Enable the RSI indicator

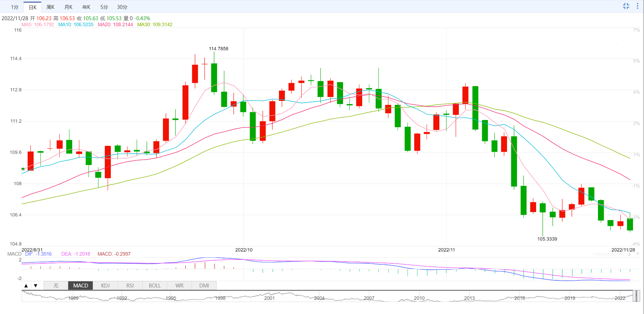click(x=130, y=286)
